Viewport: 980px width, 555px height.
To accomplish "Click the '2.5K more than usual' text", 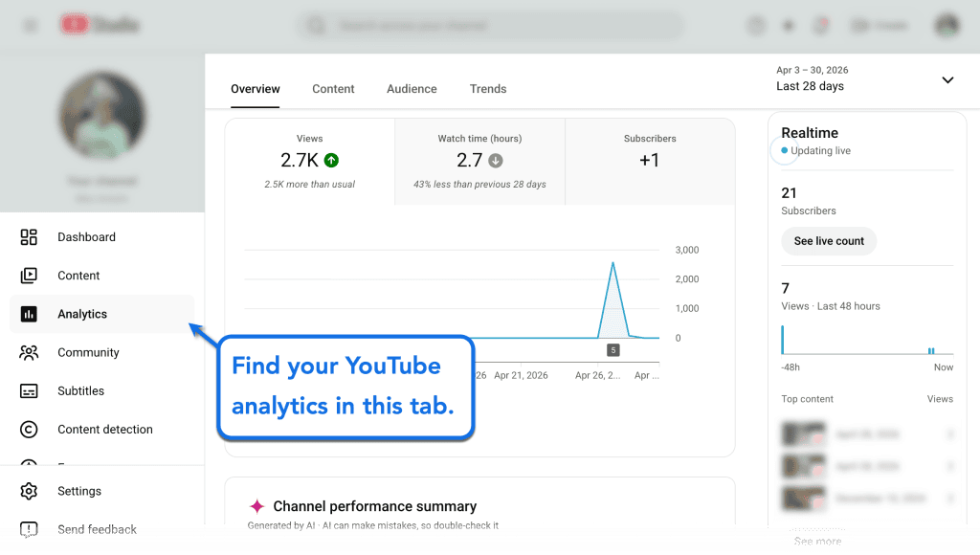I will 309,185.
